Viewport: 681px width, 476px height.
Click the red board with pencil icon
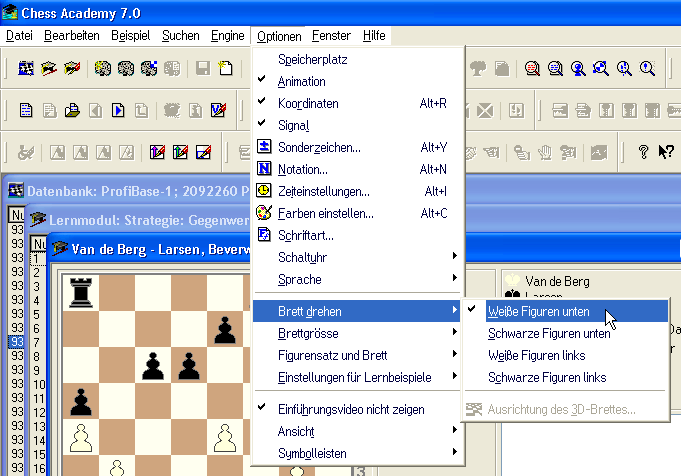click(x=157, y=152)
